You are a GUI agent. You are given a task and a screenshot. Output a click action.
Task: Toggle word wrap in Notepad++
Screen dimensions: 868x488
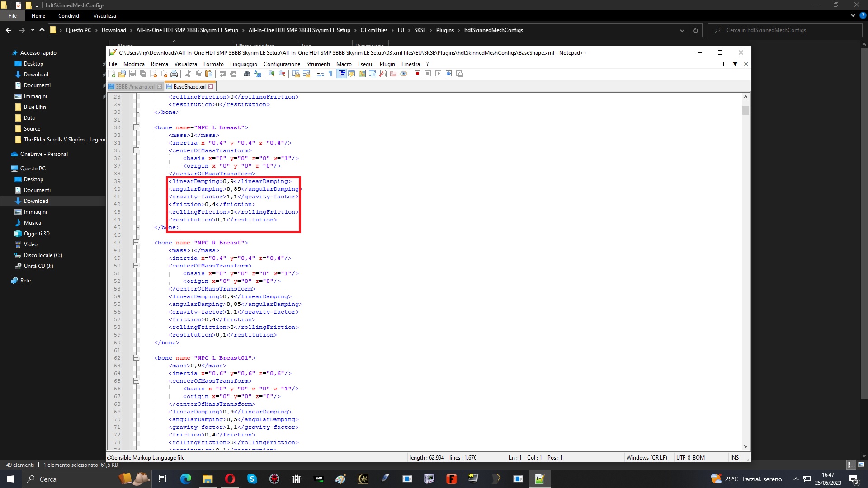[320, 74]
